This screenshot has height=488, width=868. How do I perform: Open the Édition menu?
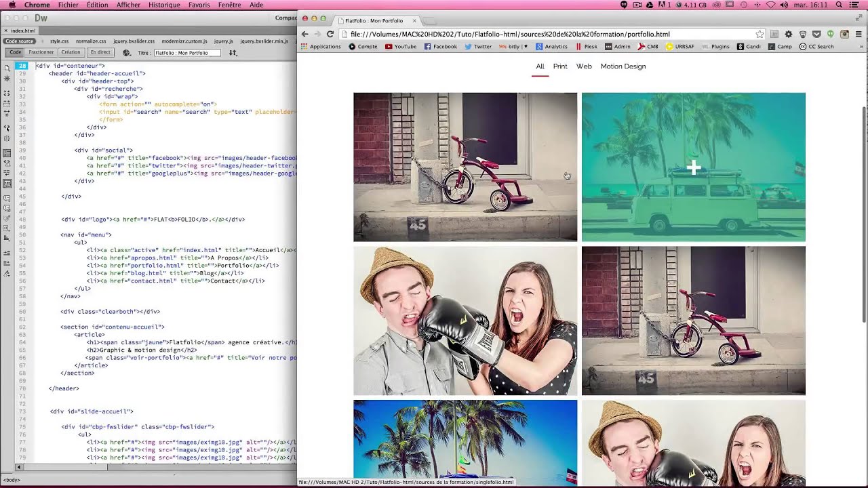pyautogui.click(x=97, y=5)
